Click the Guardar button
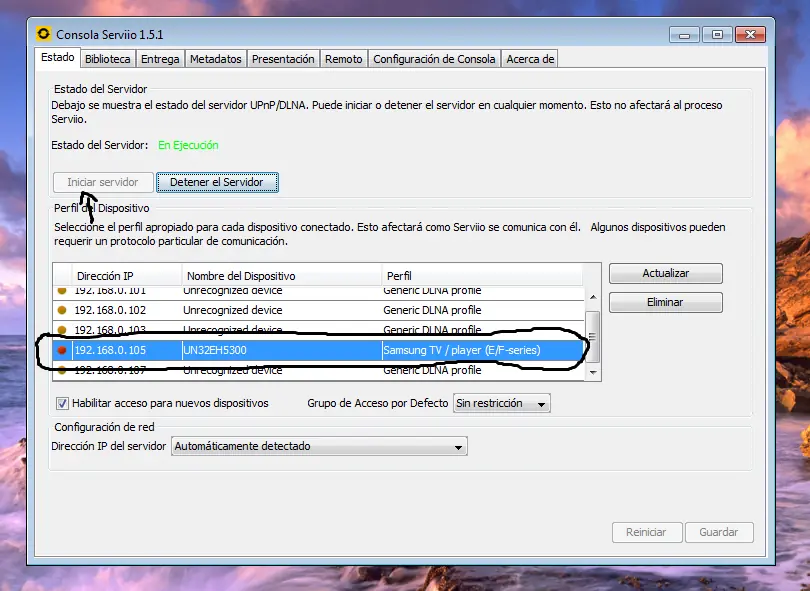This screenshot has width=810, height=591. [719, 532]
